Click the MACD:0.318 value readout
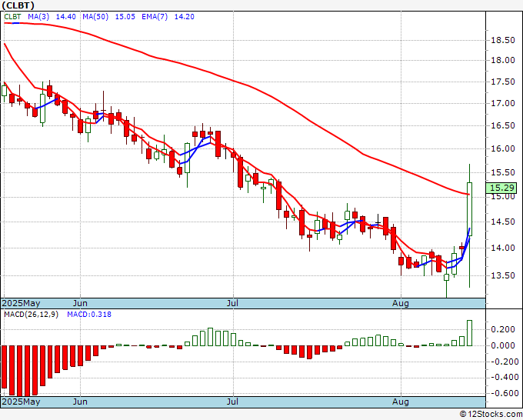Screen dimensions: 523x420 coord(89,315)
